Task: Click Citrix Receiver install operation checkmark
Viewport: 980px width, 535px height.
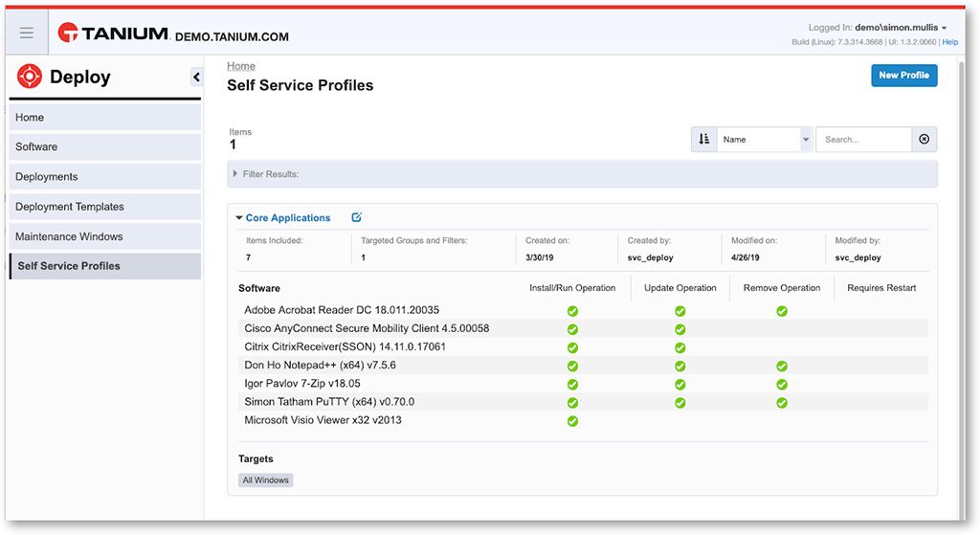Action: (x=572, y=347)
